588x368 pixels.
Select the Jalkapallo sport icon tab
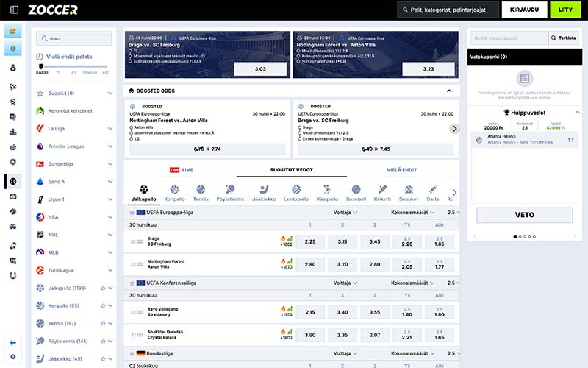[x=144, y=194]
